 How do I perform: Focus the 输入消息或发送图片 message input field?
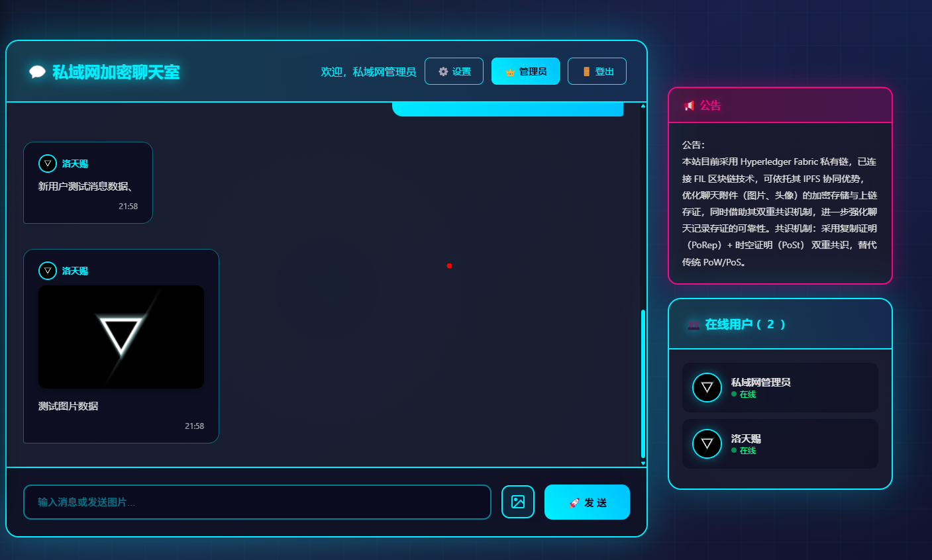tap(257, 502)
